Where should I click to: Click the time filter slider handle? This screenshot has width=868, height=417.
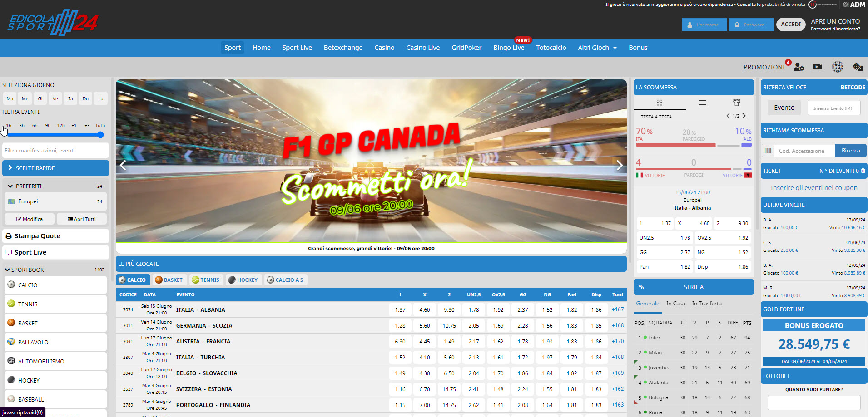(x=100, y=135)
